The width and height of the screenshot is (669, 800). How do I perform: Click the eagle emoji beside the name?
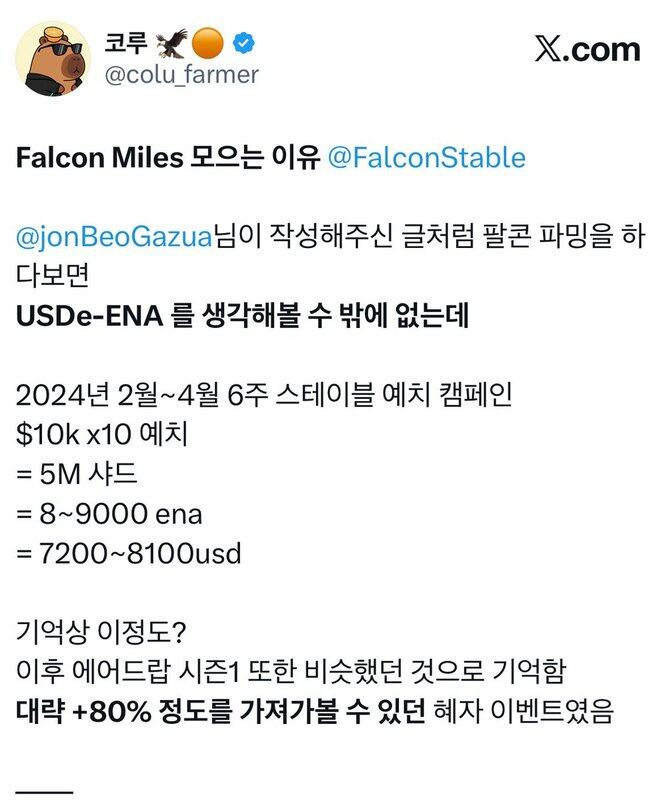(x=171, y=43)
